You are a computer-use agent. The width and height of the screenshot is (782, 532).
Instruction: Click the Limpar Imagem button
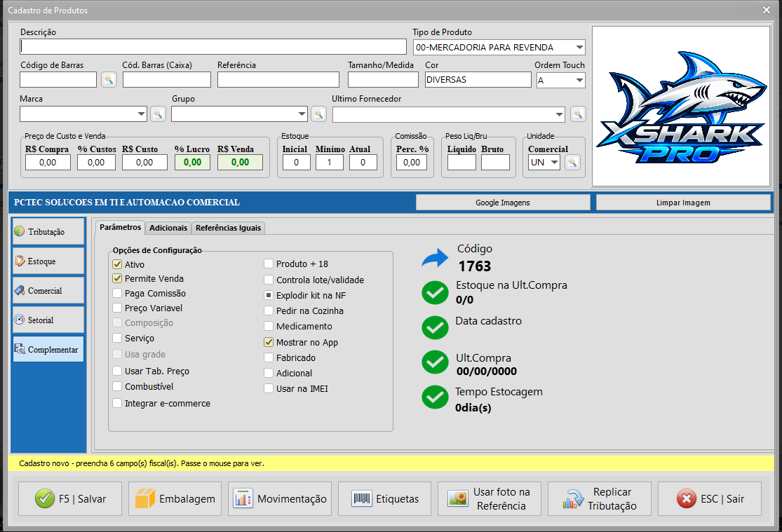(x=683, y=203)
